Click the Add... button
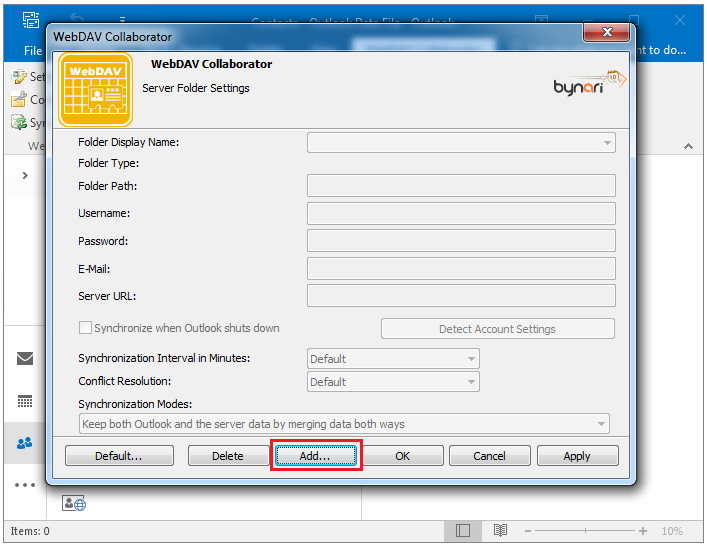The width and height of the screenshot is (707, 545). coord(316,455)
